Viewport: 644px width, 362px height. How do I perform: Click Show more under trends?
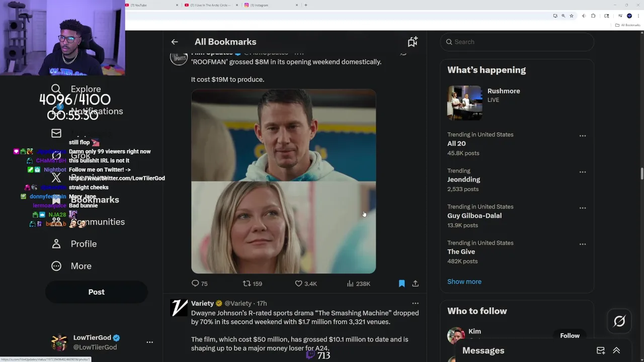[x=464, y=282]
